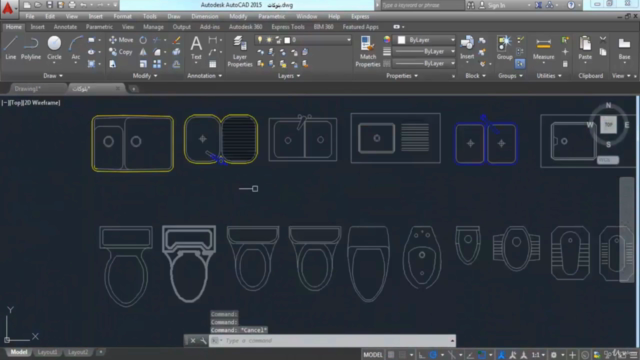Expand the Annotation panel
The width and height of the screenshot is (640, 360).
coord(204,76)
